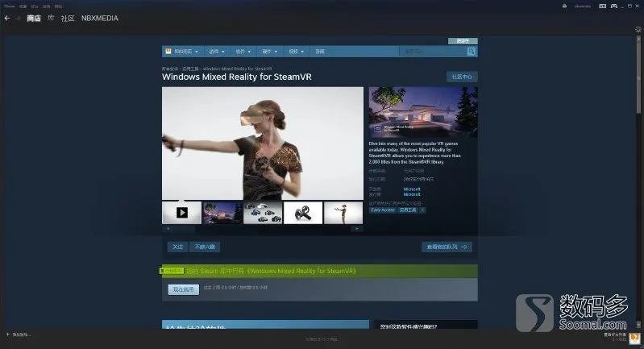
Task: Go back with the left arrow
Action: point(7,18)
